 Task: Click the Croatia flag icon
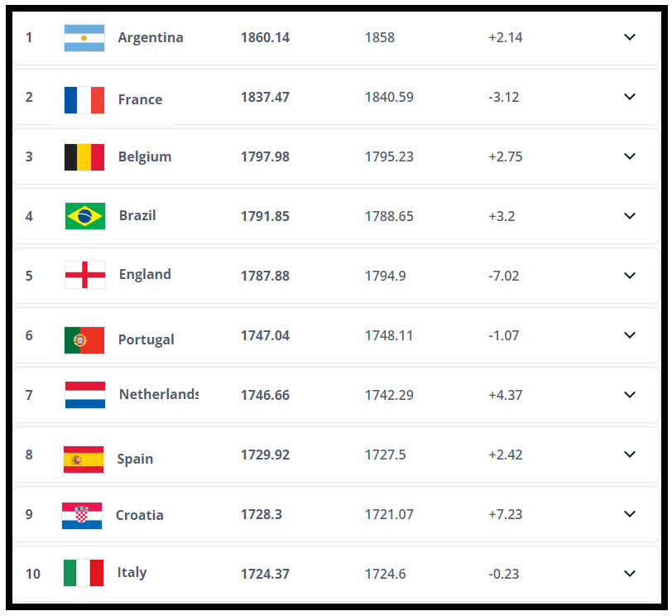82,515
